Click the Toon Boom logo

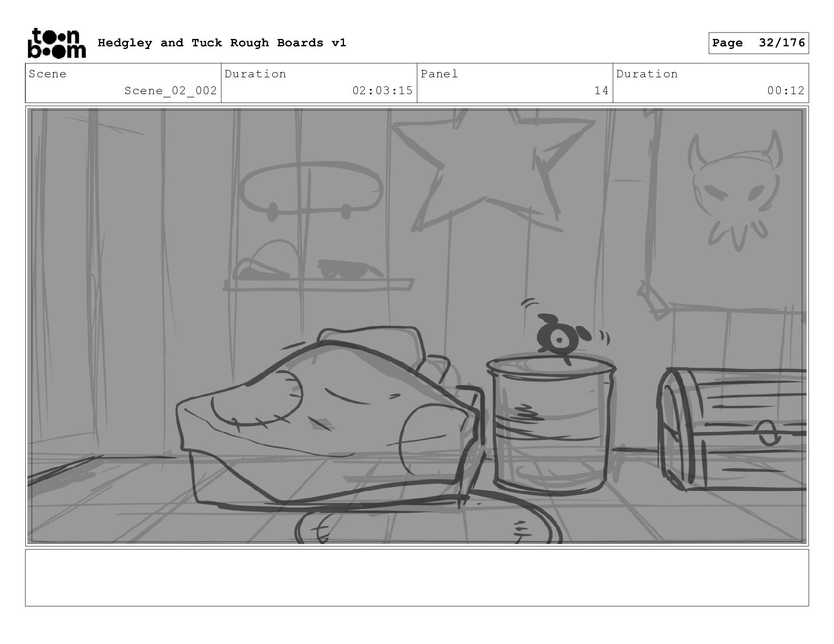tap(56, 43)
